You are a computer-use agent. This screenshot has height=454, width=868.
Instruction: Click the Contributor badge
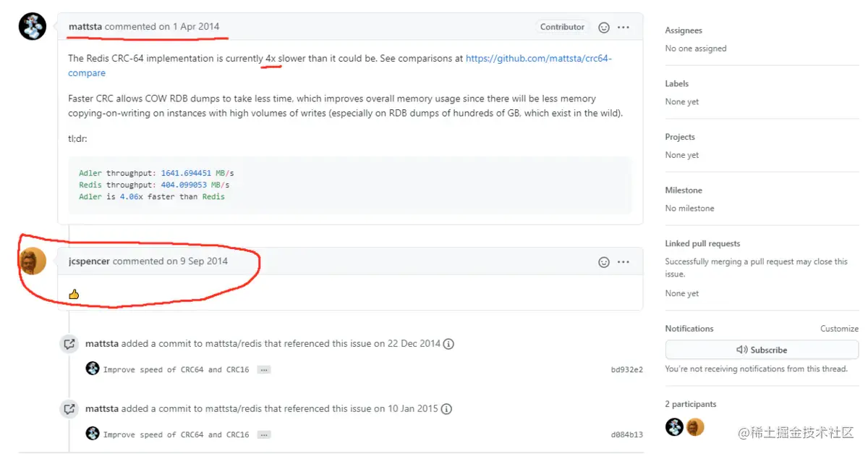click(x=562, y=27)
